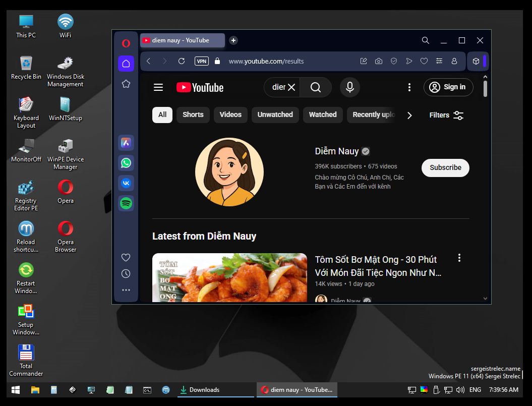Add a new browser tab
Viewport: 532px width, 406px height.
click(233, 40)
